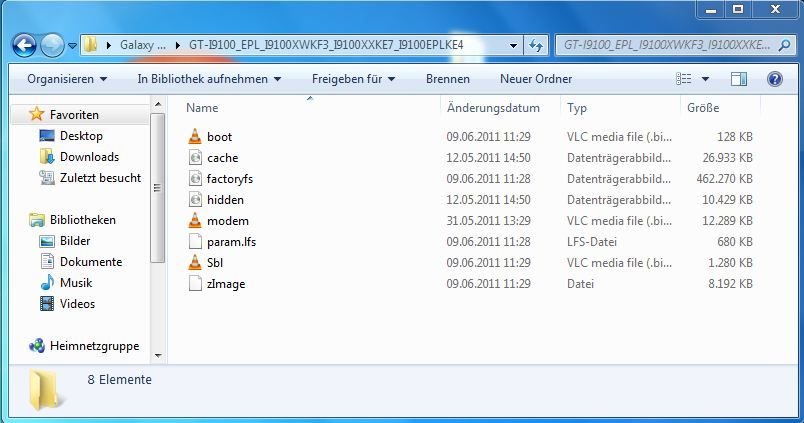
Task: Open the recent locations arrow beside Forward
Action: pyautogui.click(x=72, y=46)
